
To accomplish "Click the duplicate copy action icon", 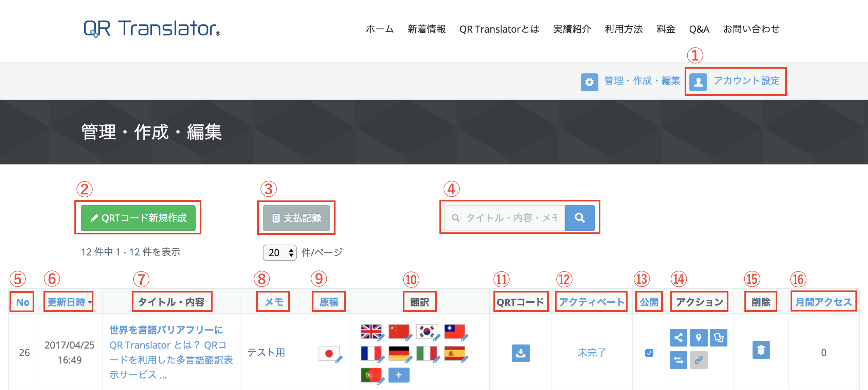I will click(719, 338).
